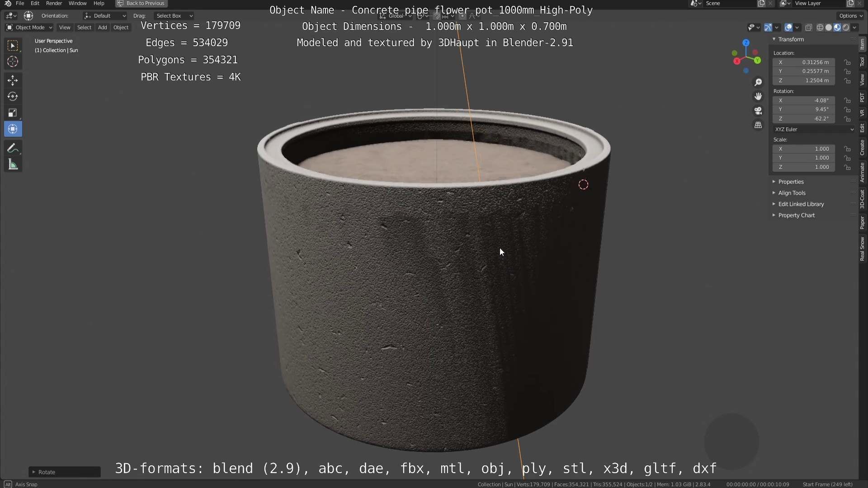Image resolution: width=868 pixels, height=488 pixels.
Task: Click the Blender logo icon
Action: pyautogui.click(x=8, y=3)
